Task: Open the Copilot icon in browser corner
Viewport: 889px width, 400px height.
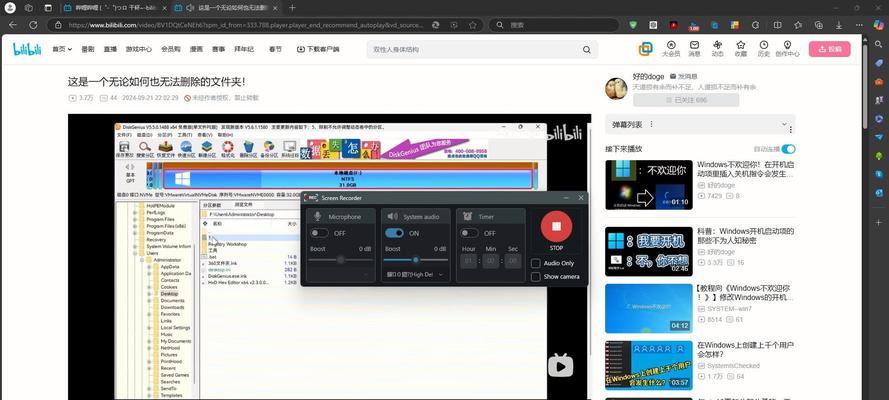Action: [879, 25]
